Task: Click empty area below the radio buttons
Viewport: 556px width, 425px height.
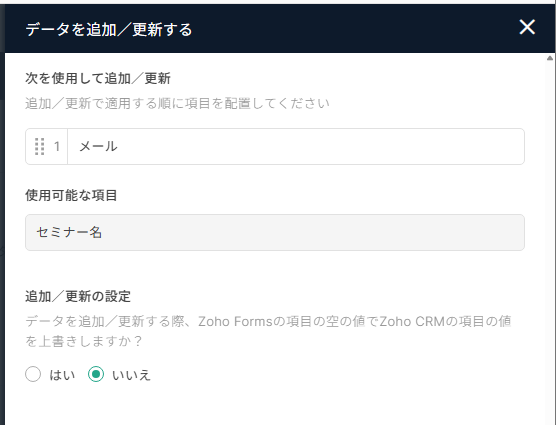Action: 275,406
